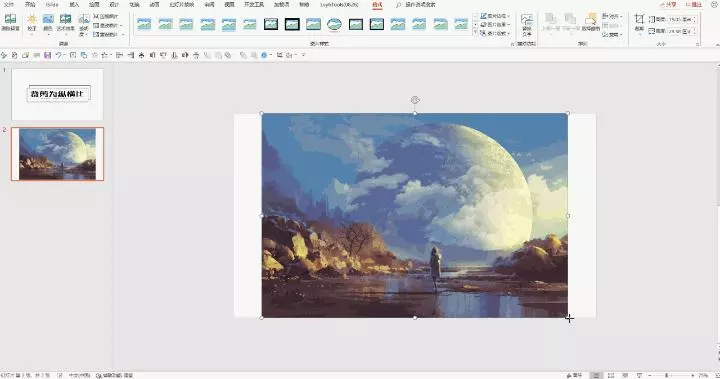Click the star shape icon in quick toolbar

tap(105, 55)
